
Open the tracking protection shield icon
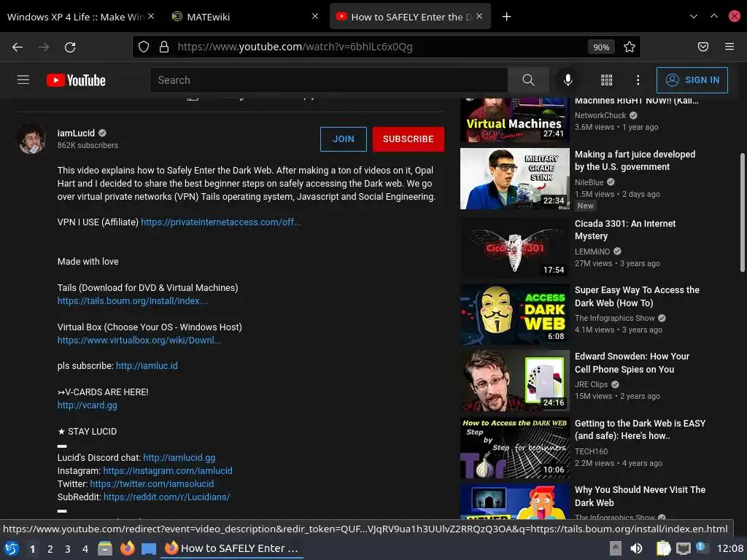click(x=144, y=47)
